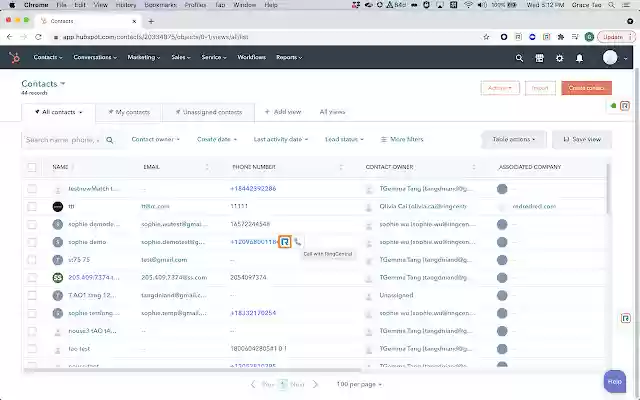
Task: Click the user avatar in the top right
Action: [611, 58]
